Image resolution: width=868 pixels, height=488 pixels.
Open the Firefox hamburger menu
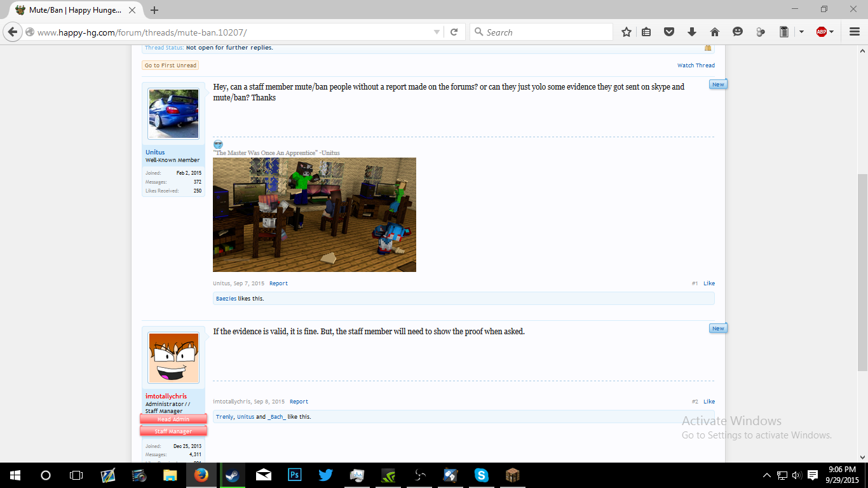pos(854,32)
